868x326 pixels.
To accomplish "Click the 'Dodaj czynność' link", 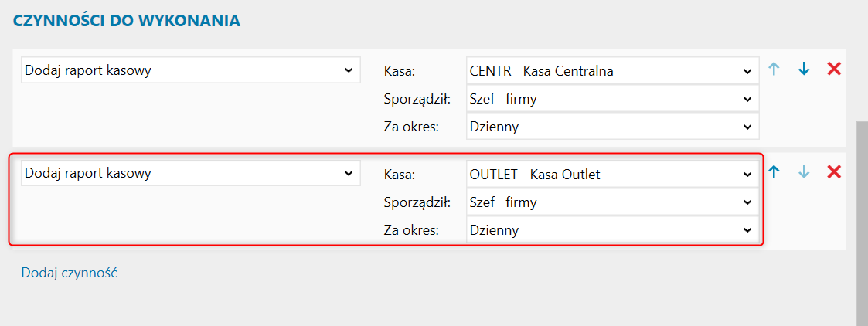I will tap(69, 272).
